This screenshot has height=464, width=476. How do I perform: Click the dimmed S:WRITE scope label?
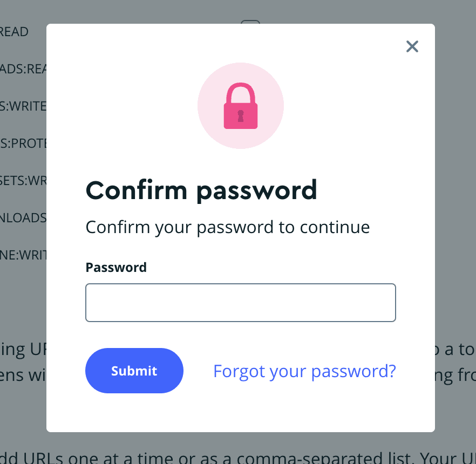(23, 106)
